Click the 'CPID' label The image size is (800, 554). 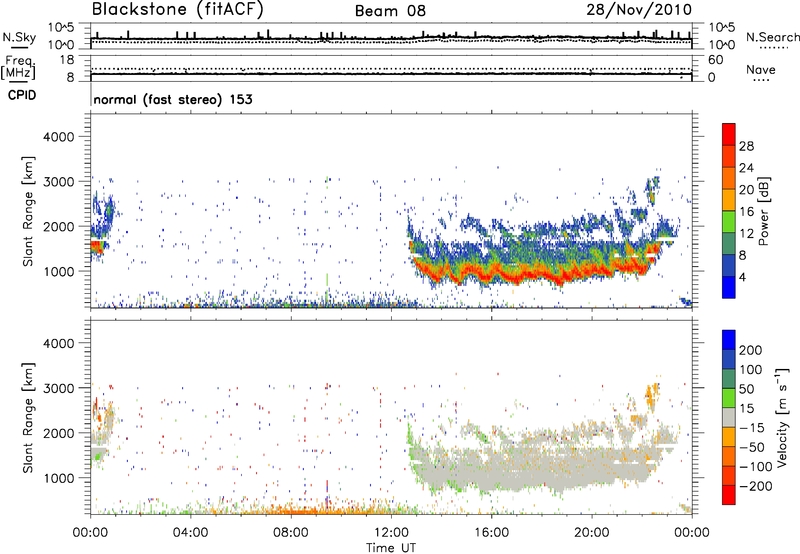(x=22, y=95)
